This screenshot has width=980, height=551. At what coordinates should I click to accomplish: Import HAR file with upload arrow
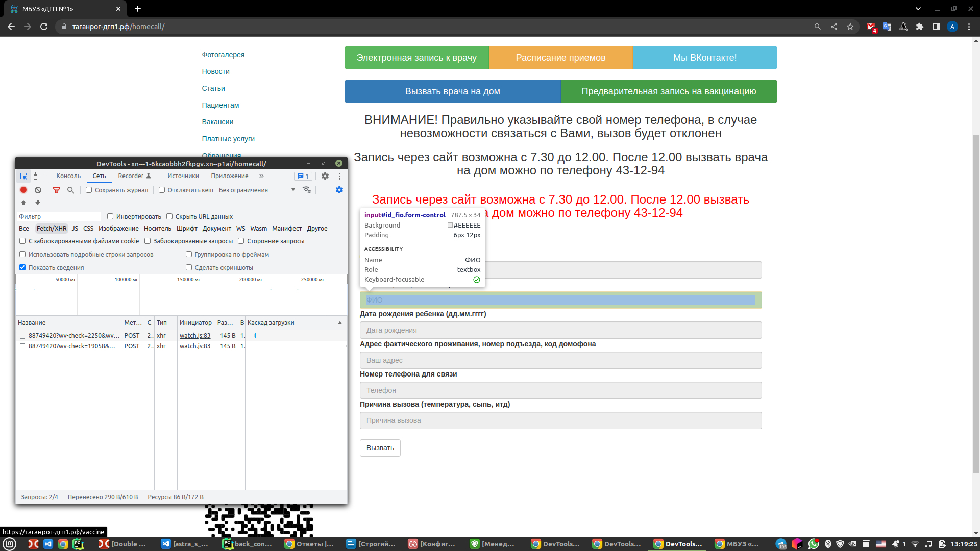[23, 203]
